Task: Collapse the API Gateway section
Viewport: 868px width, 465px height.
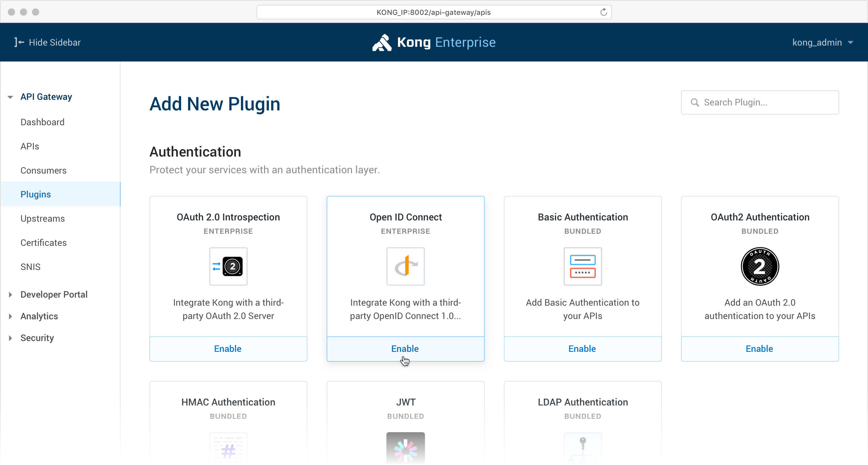Action: pyautogui.click(x=10, y=97)
